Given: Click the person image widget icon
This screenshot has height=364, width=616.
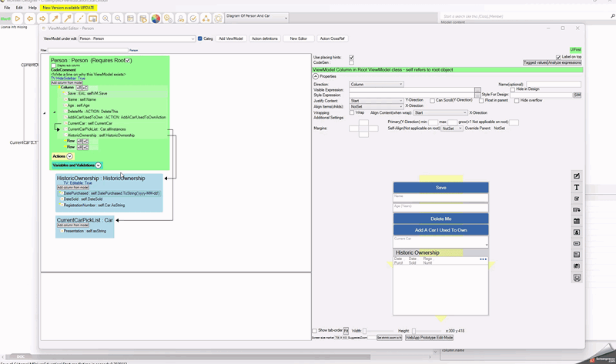Looking at the screenshot, I should click(x=577, y=232).
